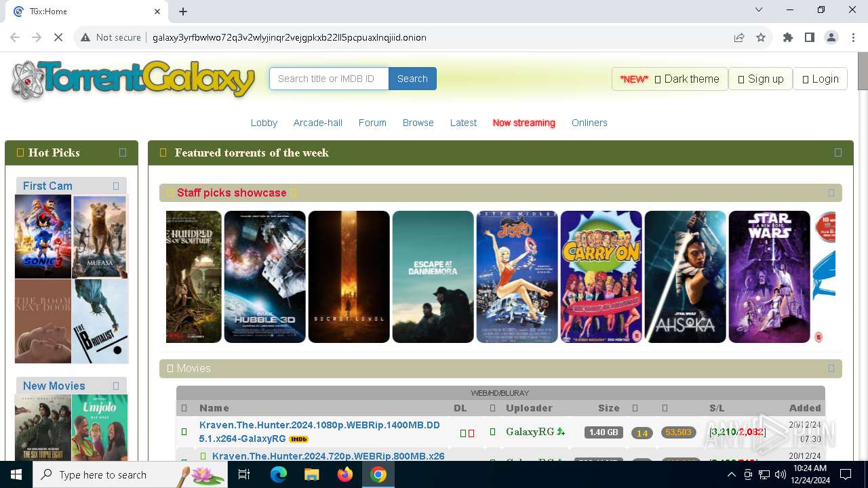Collapse the Staff picks showcase section
Screen dimensions: 868x488
coord(831,192)
